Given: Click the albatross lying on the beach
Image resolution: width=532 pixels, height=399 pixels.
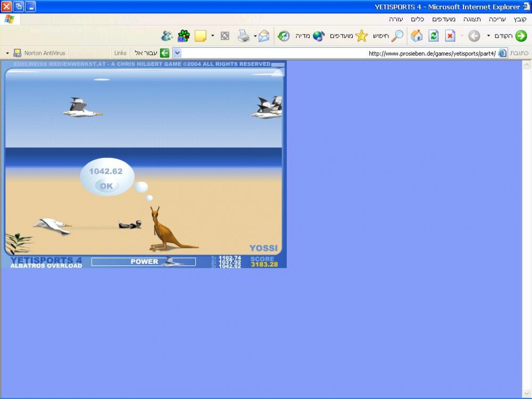Looking at the screenshot, I should (x=53, y=226).
